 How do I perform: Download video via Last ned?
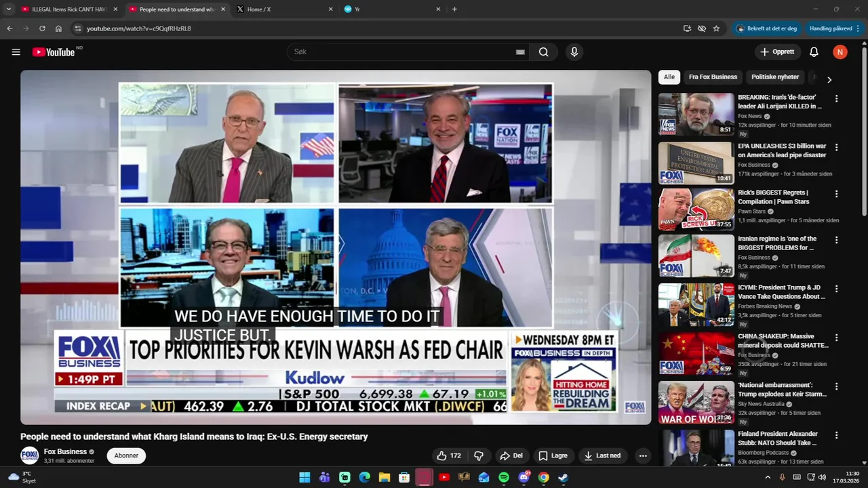click(602, 455)
